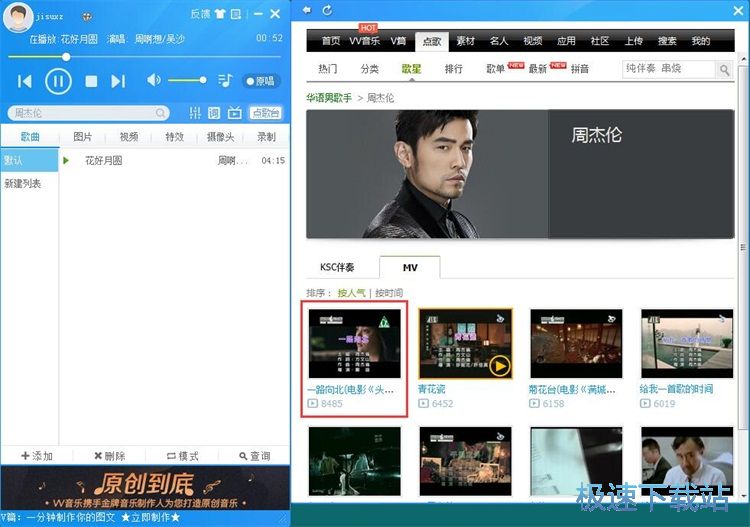Open the 首页 menu item
Viewport: 750px width, 527px height.
[x=331, y=41]
